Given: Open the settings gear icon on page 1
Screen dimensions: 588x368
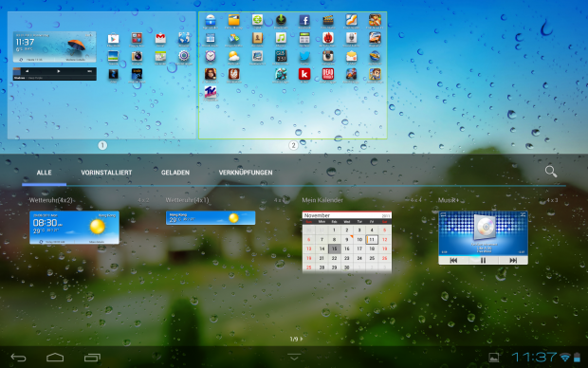Looking at the screenshot, I should tap(184, 56).
